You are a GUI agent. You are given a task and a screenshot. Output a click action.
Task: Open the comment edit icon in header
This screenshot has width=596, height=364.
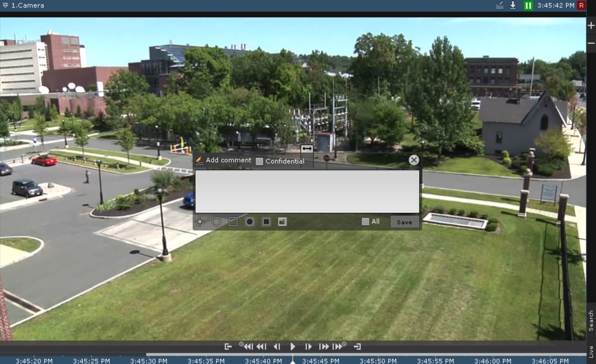pyautogui.click(x=499, y=5)
